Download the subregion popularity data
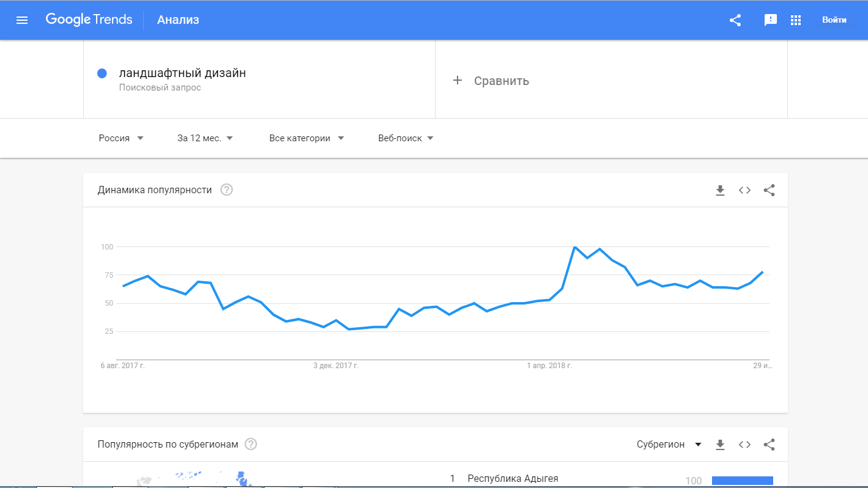The image size is (868, 488). (720, 445)
